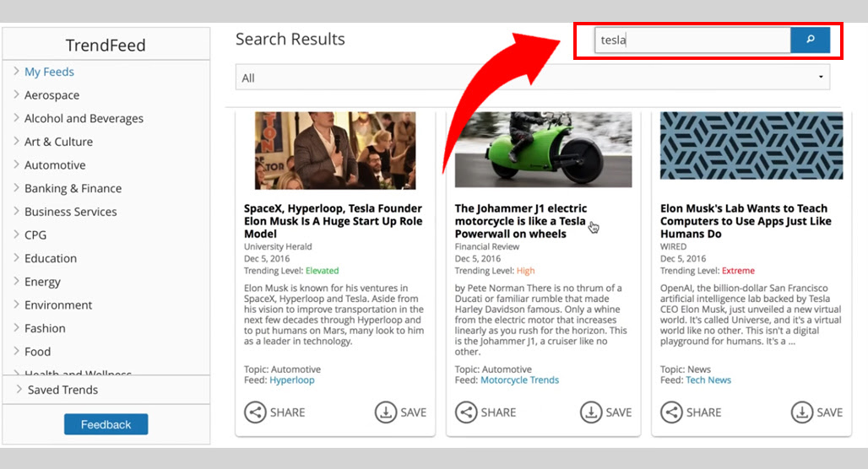
Task: Select Energy category in sidebar
Action: tap(42, 282)
